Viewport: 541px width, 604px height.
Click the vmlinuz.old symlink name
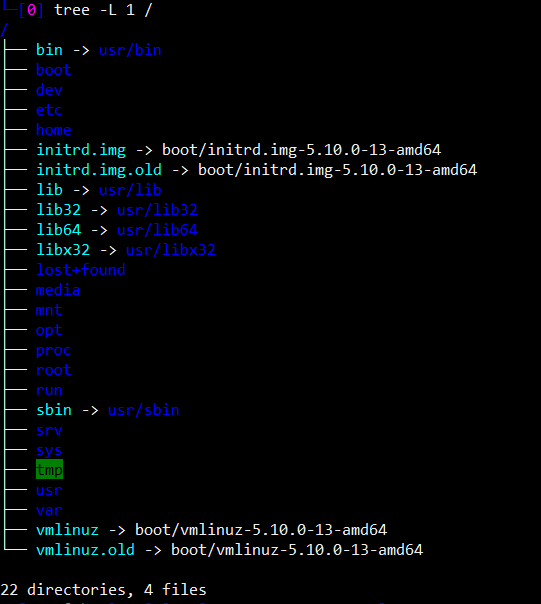[85, 550]
